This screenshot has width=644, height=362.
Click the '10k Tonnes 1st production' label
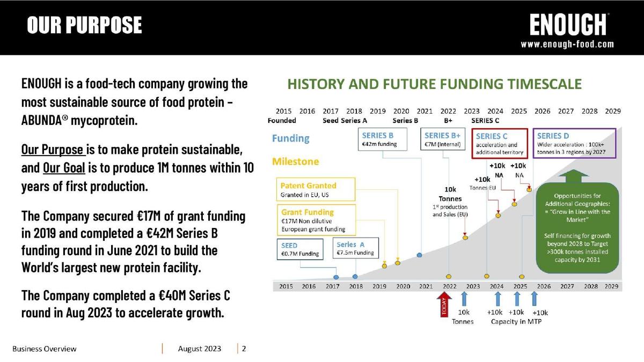coord(450,202)
